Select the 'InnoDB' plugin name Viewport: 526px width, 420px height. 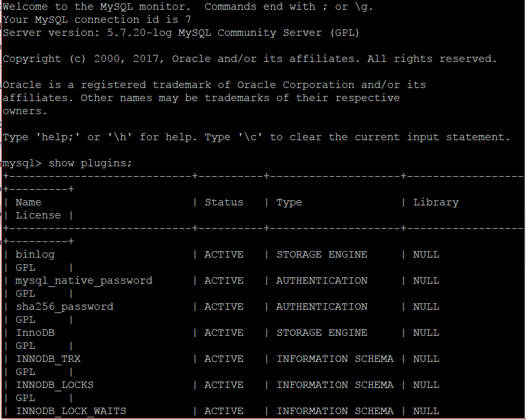click(35, 333)
